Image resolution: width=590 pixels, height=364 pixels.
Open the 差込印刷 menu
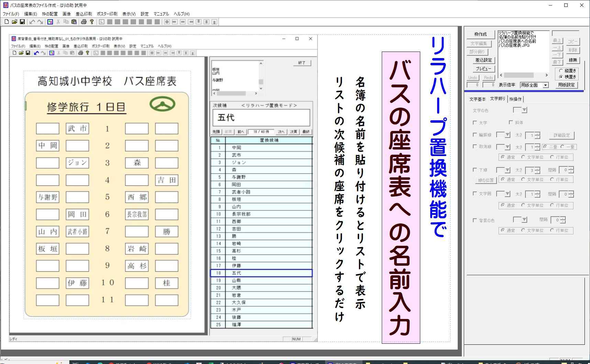click(84, 14)
